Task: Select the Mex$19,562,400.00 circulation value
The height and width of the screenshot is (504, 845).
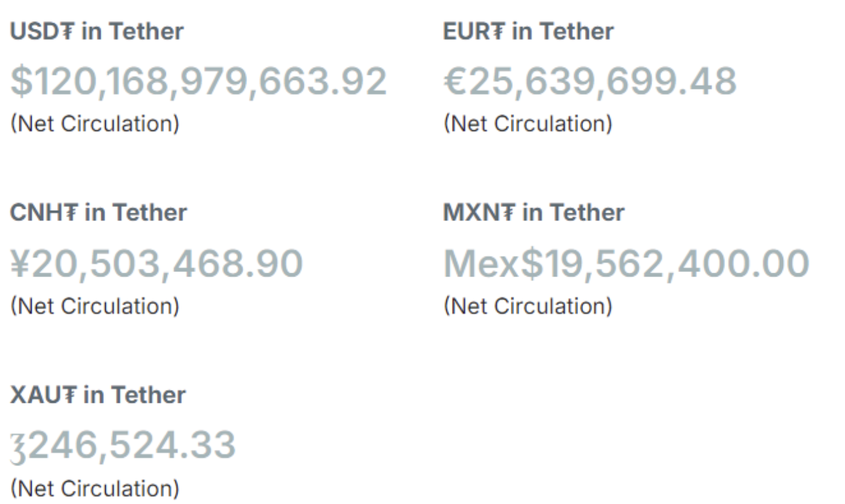Action: point(626,264)
